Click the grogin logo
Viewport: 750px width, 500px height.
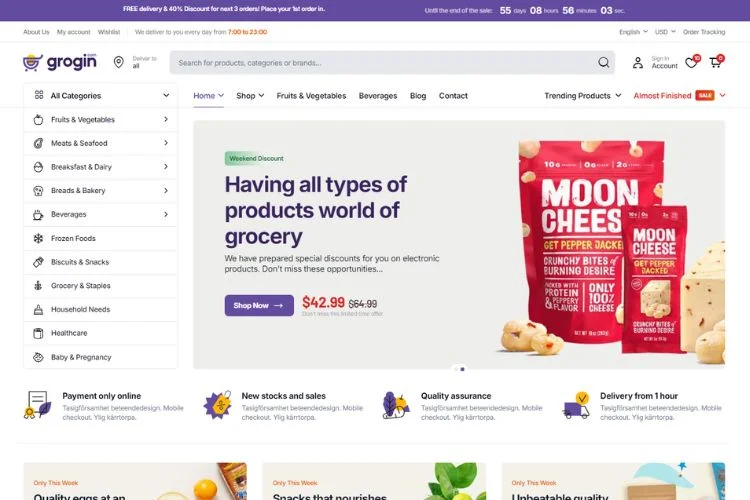pos(60,62)
